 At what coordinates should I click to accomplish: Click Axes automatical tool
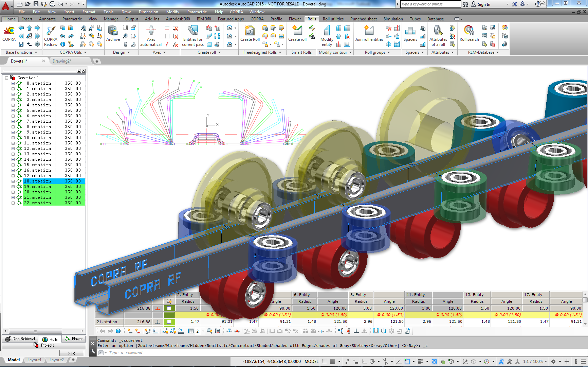click(x=151, y=31)
